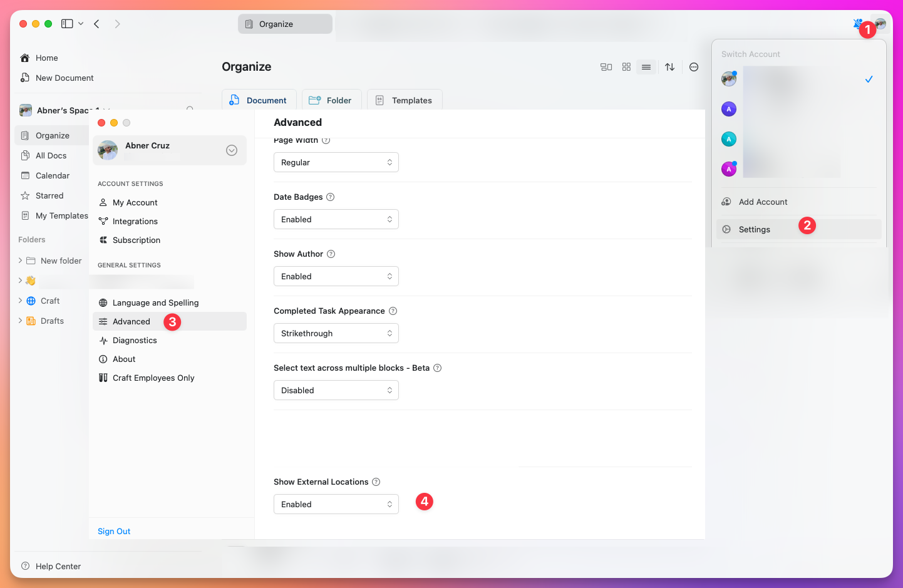This screenshot has height=588, width=903.
Task: Click Abner Cruz's profile avatar
Action: pos(107,150)
